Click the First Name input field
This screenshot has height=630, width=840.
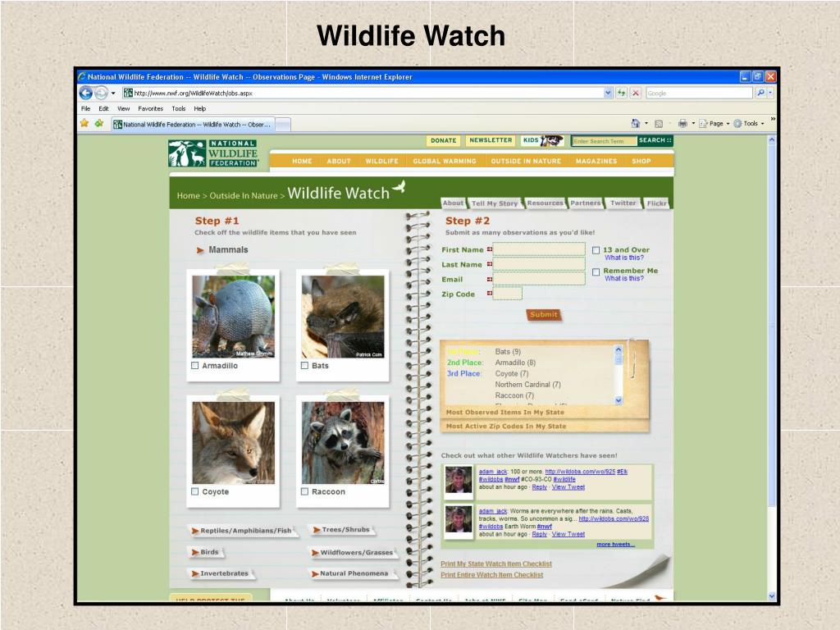coord(539,249)
